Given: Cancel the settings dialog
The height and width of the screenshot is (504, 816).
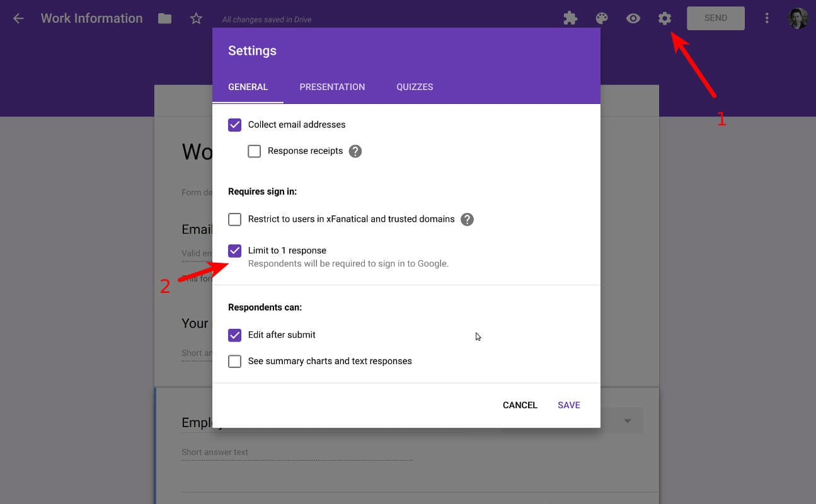Looking at the screenshot, I should 519,405.
